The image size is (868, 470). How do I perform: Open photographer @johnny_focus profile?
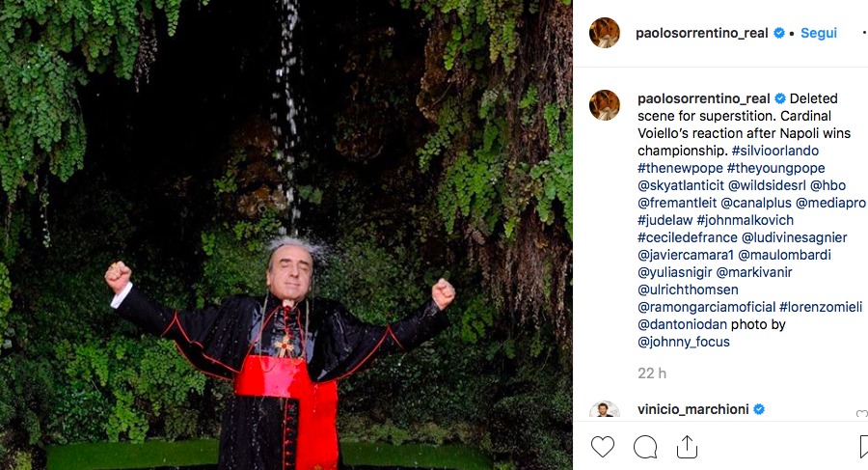pos(684,342)
